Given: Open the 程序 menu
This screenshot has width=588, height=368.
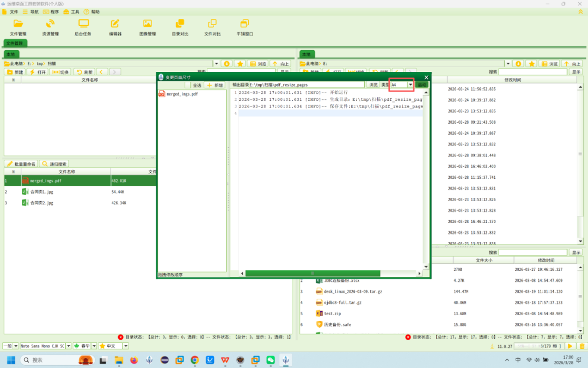Looking at the screenshot, I should click(51, 11).
